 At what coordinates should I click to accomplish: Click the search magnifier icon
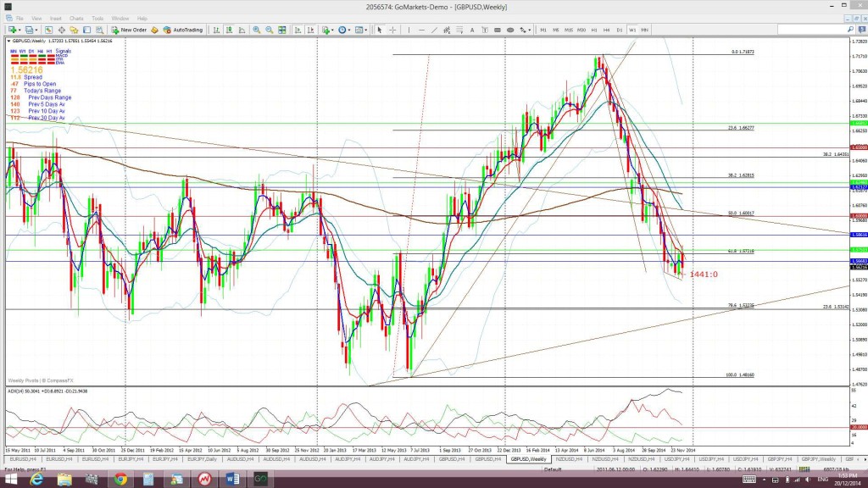[851, 30]
